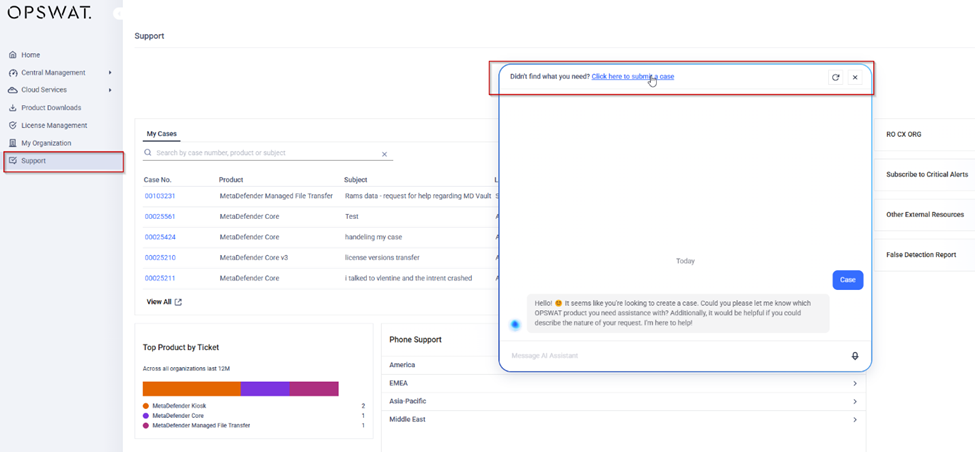Image resolution: width=975 pixels, height=452 pixels.
Task: Open case number 00025561
Action: [x=160, y=216]
